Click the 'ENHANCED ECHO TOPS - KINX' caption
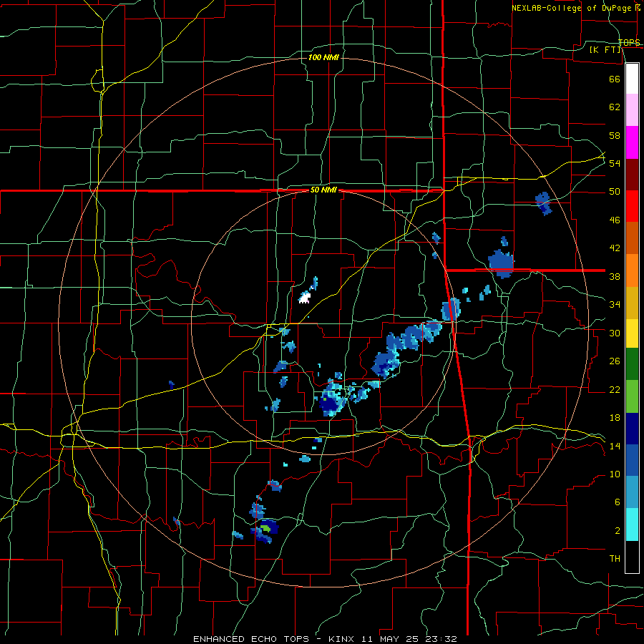 [275, 639]
